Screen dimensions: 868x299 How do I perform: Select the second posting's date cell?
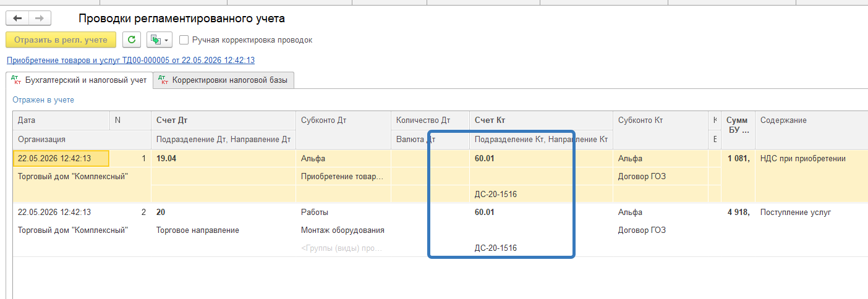point(61,212)
